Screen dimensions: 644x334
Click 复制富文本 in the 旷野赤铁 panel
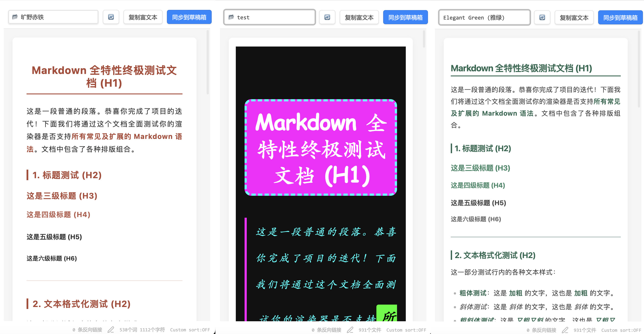pos(143,17)
